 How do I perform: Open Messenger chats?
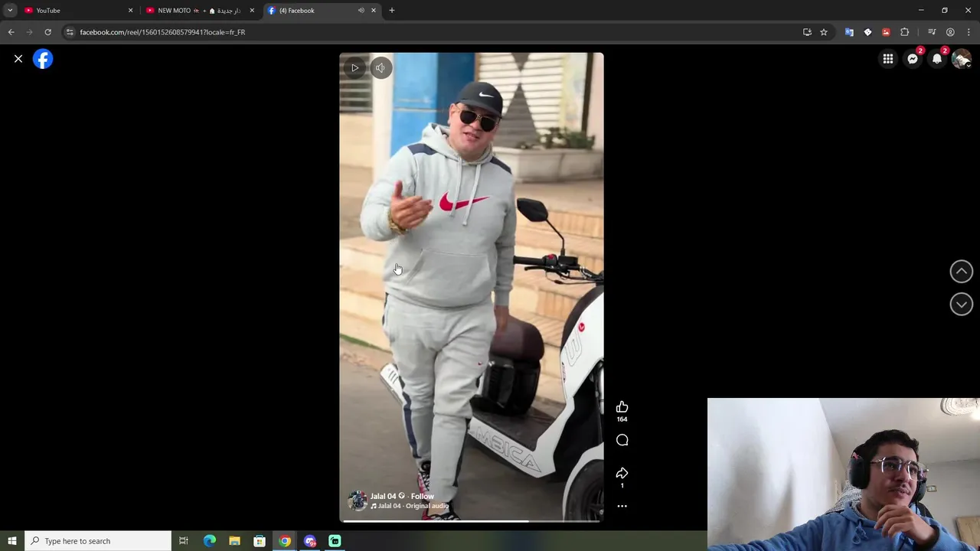(x=913, y=59)
